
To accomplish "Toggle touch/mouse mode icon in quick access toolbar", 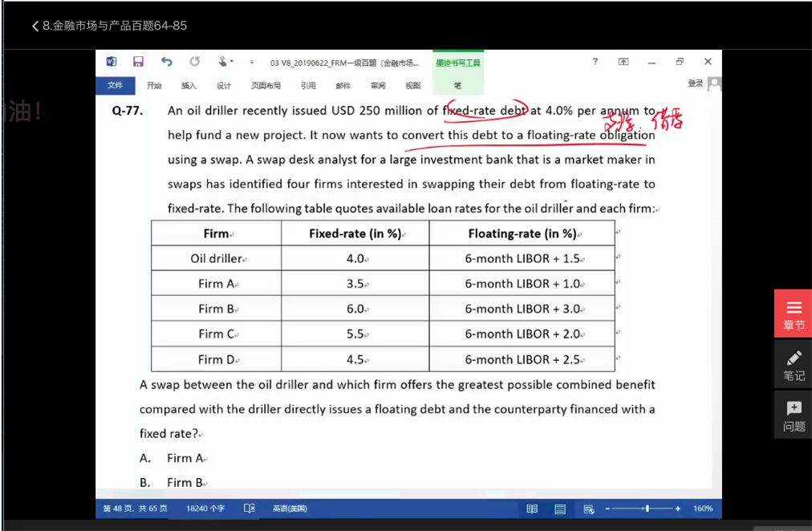I will (223, 62).
